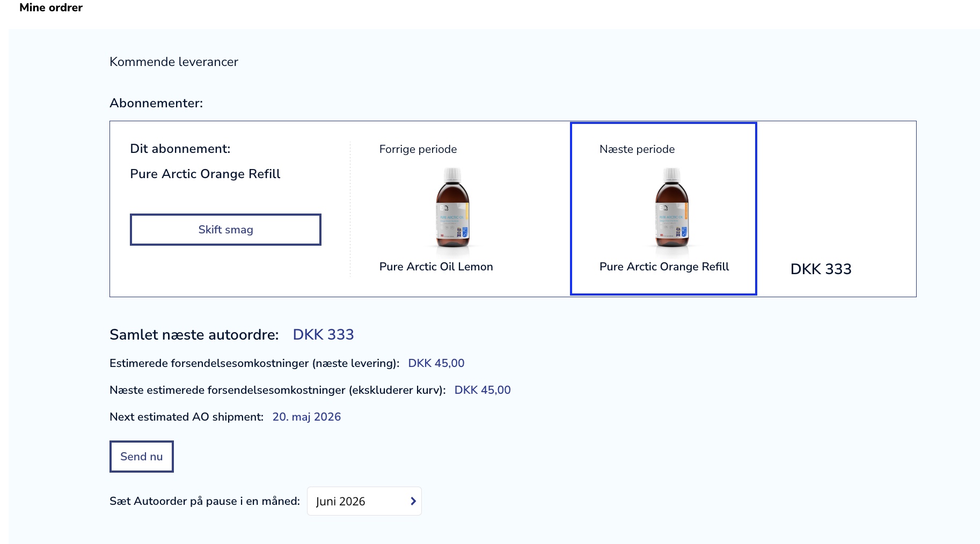980x544 pixels.
Task: Click the Samlet næste autoordre label
Action: (194, 334)
